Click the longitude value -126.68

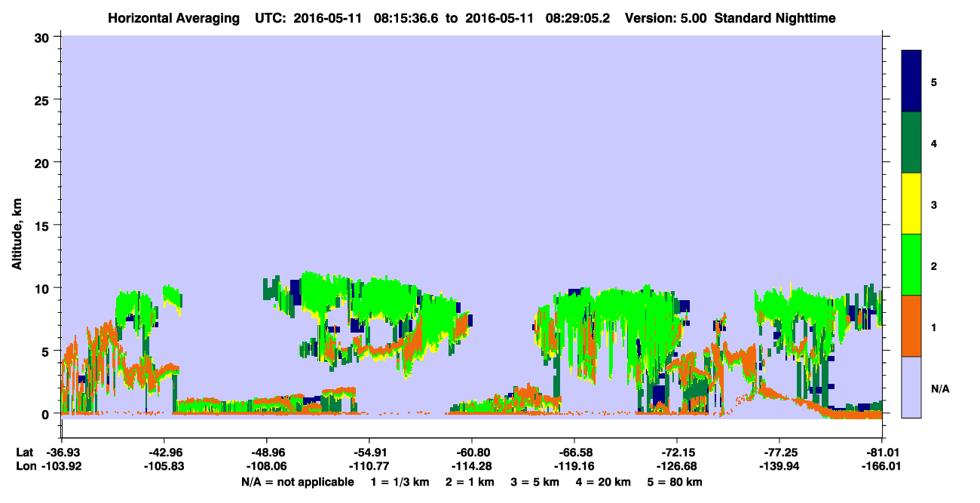676,466
